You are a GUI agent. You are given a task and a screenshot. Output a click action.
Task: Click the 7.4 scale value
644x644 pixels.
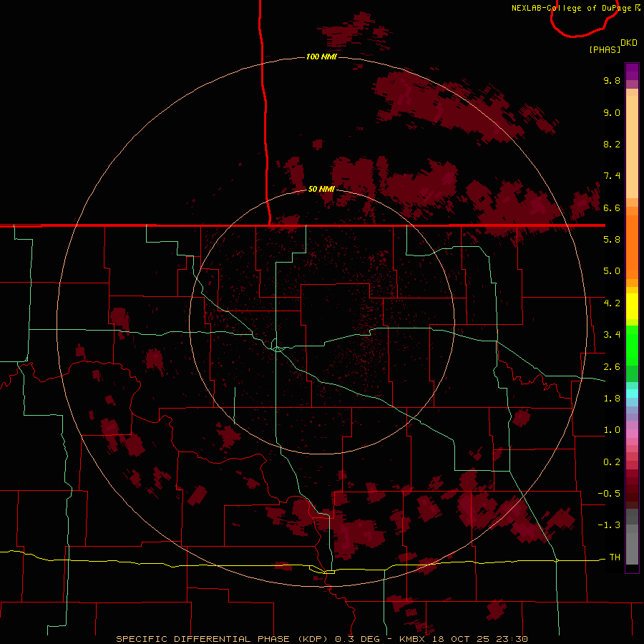[x=612, y=176]
